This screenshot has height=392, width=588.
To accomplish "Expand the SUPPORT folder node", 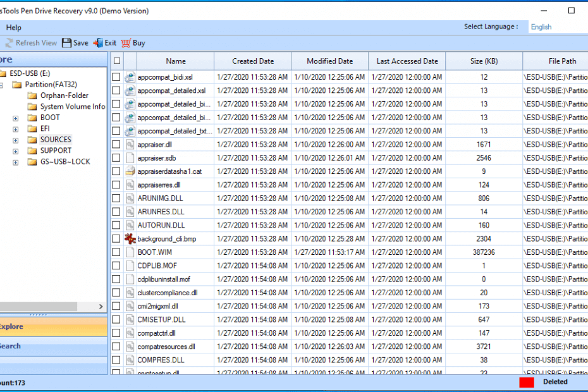I will [15, 152].
